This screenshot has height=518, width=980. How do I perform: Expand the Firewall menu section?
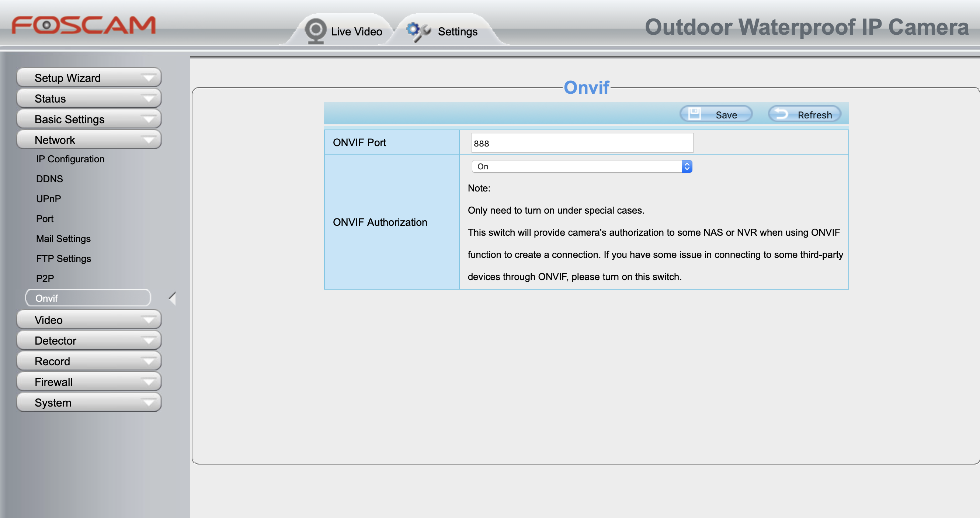[x=88, y=382]
